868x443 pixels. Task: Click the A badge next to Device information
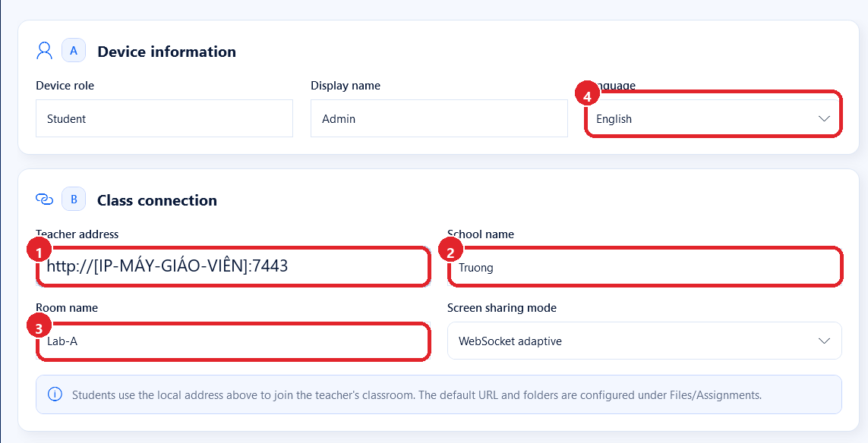pyautogui.click(x=74, y=51)
